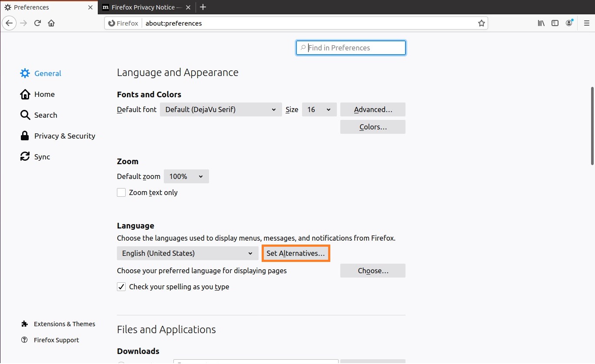Click the Back arrow navigation button
Screen dimensions: 595x364
pyautogui.click(x=10, y=23)
